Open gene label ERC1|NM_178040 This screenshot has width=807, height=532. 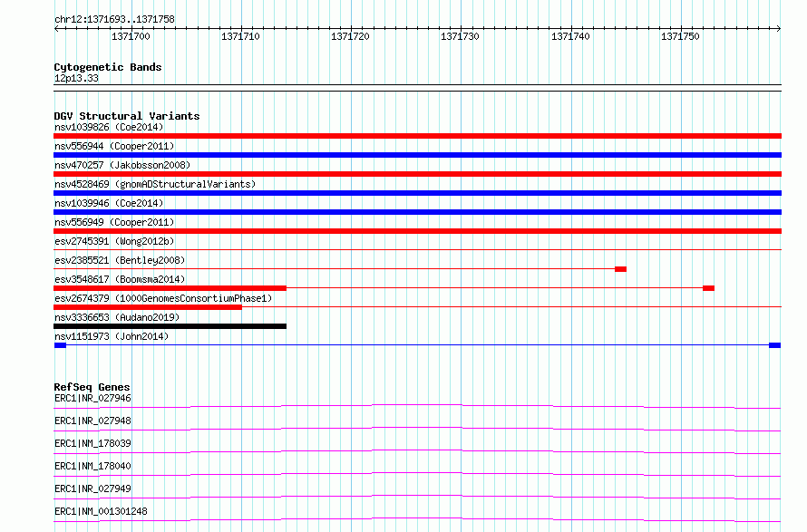pyautogui.click(x=92, y=466)
